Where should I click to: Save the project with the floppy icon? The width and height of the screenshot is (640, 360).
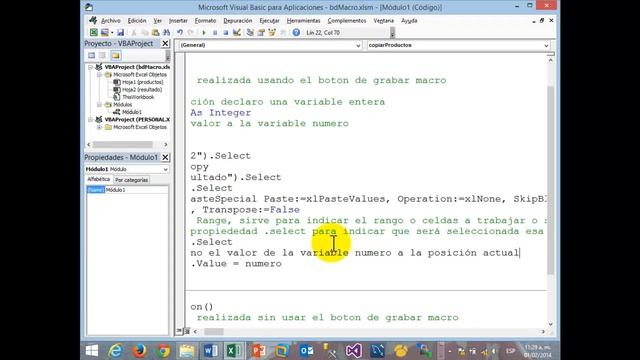(x=120, y=33)
